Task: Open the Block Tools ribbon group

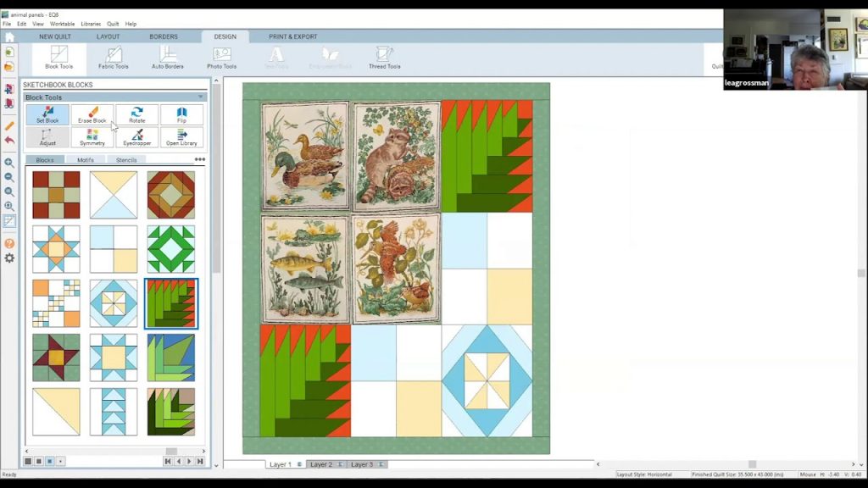Action: point(58,58)
